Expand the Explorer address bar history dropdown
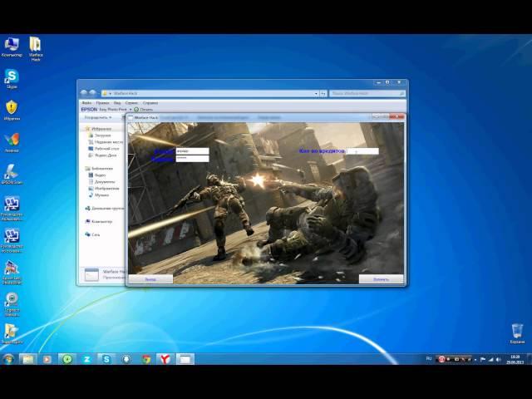 316,93
